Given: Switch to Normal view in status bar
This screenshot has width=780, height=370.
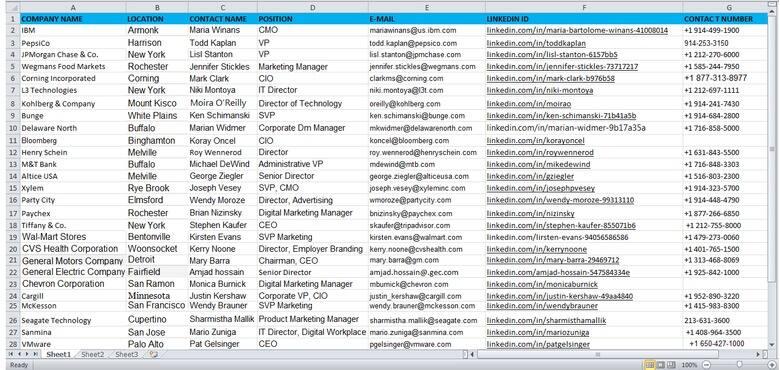Looking at the screenshot, I should point(649,365).
